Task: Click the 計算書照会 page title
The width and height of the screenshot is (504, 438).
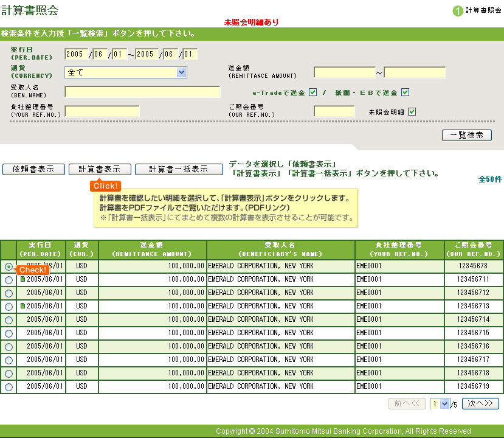Action: click(x=30, y=10)
